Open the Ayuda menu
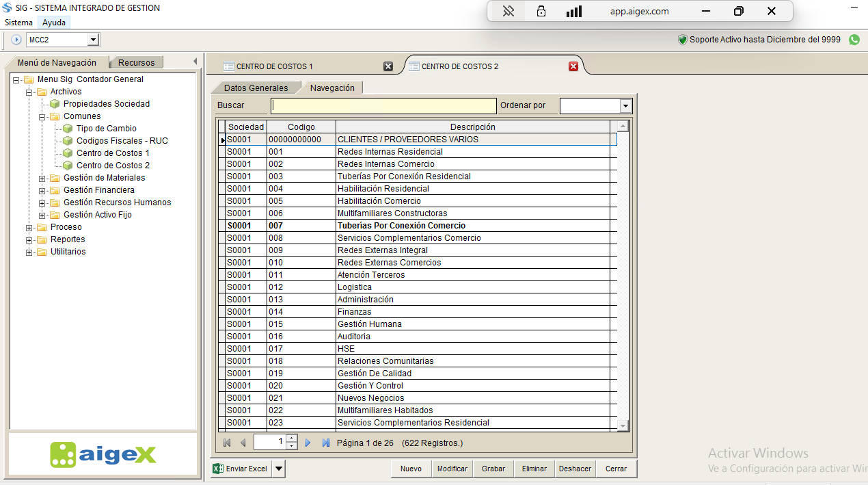 click(54, 23)
